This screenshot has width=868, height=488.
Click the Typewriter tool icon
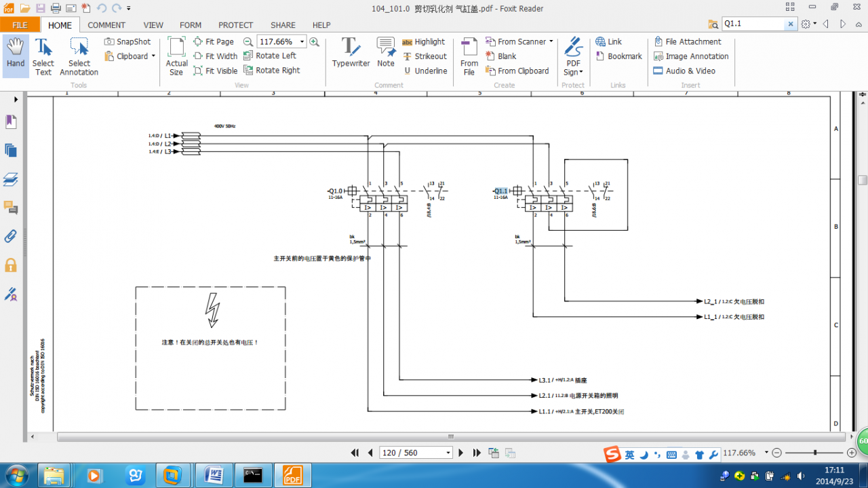(351, 48)
